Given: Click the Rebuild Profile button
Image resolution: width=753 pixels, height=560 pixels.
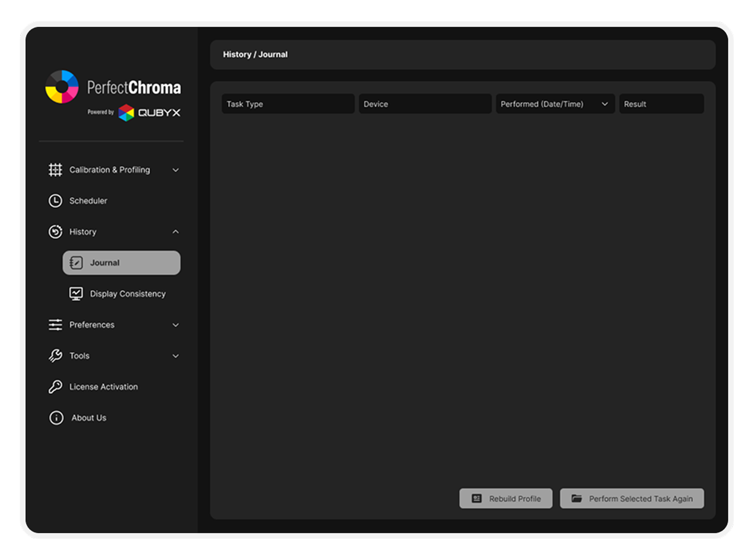Looking at the screenshot, I should 505,498.
